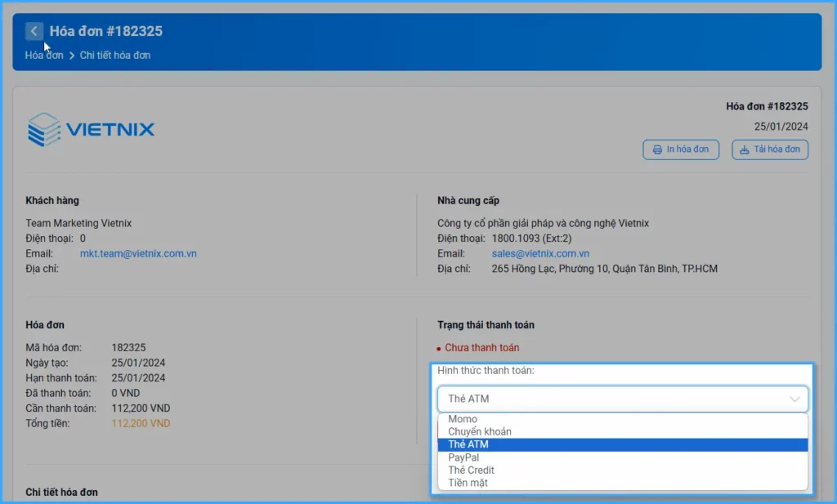Screen dimensions: 837x504
Task: Click the Chưa thanh toán status label
Action: pos(481,347)
